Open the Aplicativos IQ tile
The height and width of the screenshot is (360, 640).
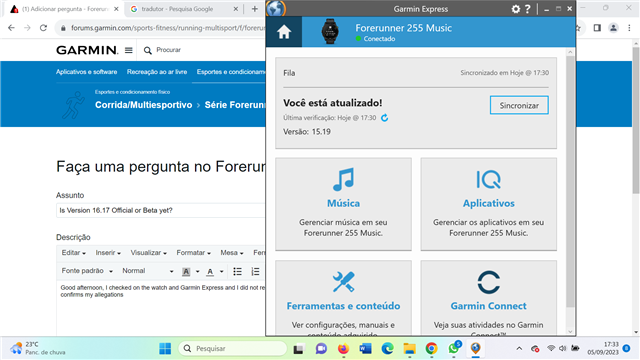[x=489, y=204]
